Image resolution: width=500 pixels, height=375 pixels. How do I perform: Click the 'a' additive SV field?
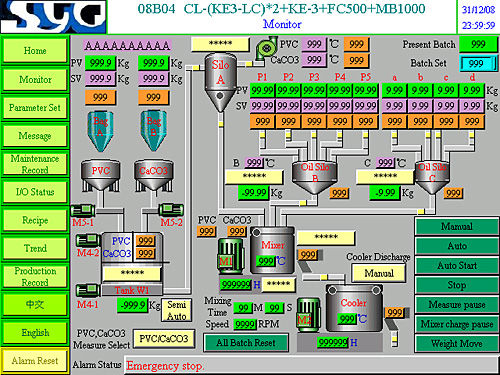click(x=395, y=106)
